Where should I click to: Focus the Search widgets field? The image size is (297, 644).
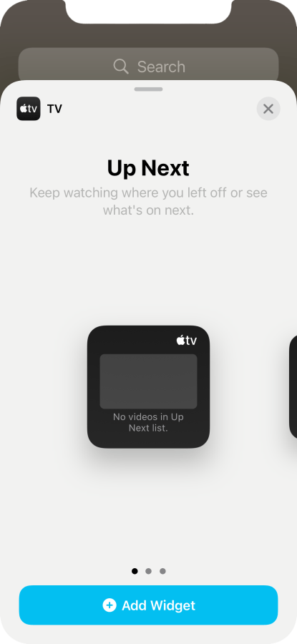click(x=148, y=67)
